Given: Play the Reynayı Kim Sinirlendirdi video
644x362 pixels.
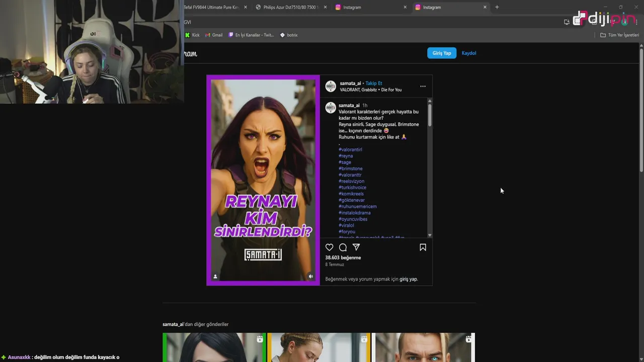Looking at the screenshot, I should pyautogui.click(x=263, y=180).
